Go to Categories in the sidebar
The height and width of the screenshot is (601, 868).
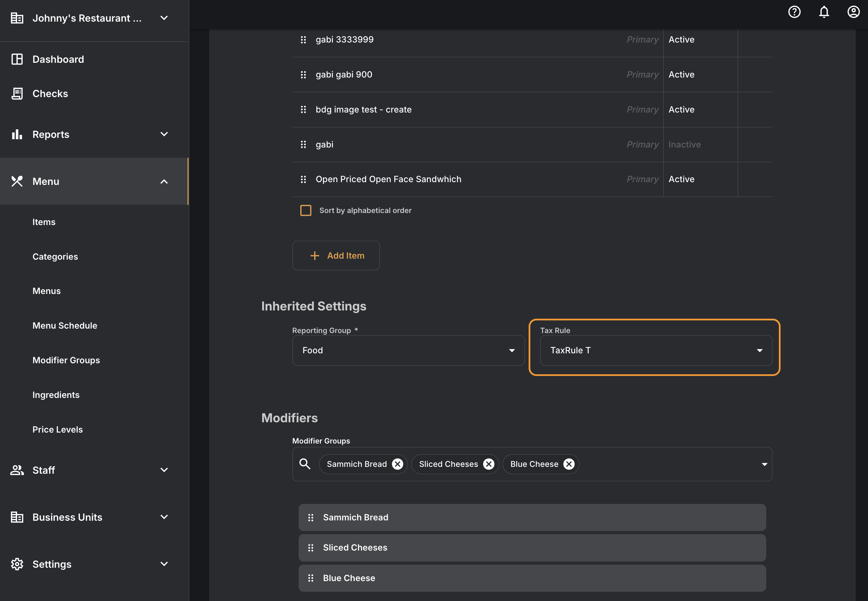(55, 257)
